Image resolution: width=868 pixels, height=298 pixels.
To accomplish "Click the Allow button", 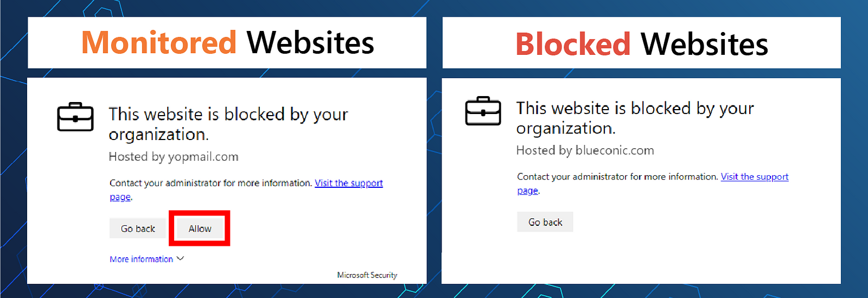I will coord(200,229).
